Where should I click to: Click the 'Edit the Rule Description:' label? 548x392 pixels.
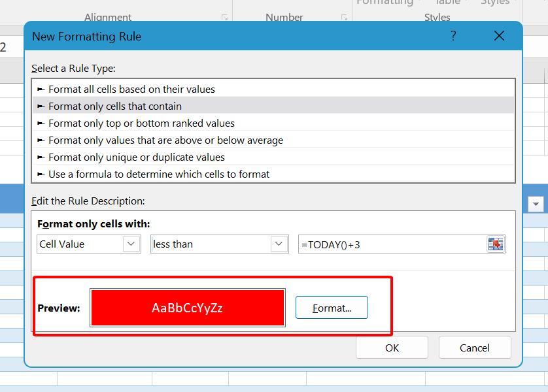coord(88,201)
